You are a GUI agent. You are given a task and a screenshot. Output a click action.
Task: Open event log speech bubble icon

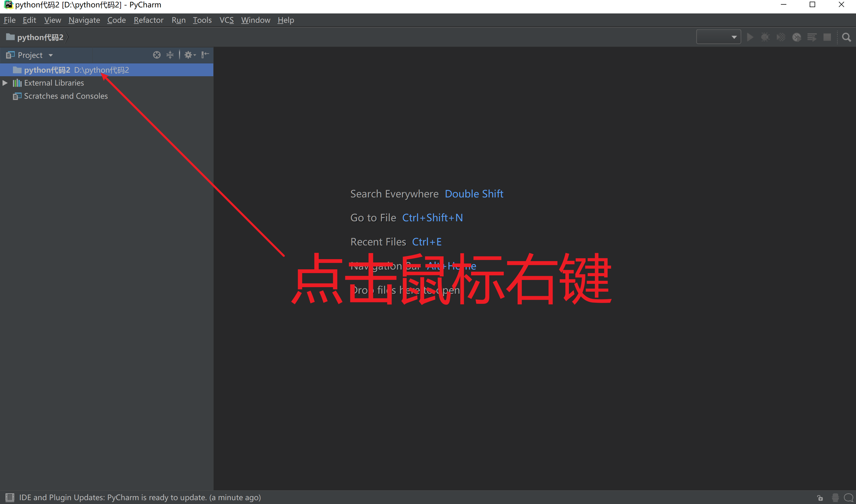(849, 497)
